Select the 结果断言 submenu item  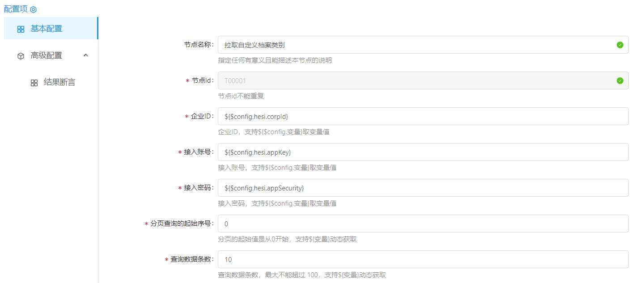coord(59,82)
